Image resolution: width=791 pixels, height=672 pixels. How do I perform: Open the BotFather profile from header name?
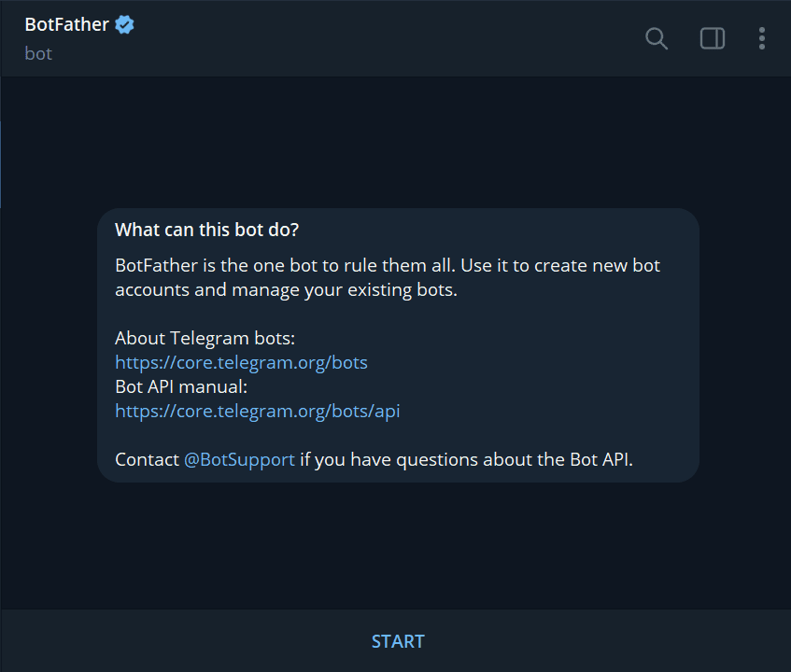[67, 25]
